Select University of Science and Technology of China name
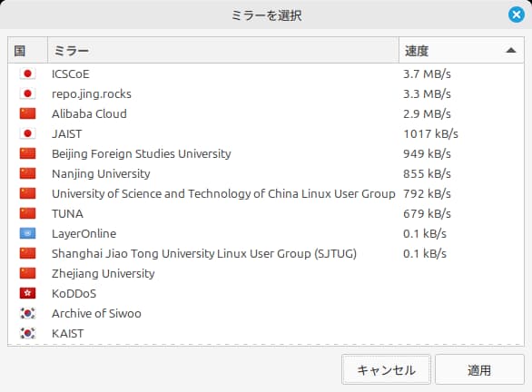Image resolution: width=532 pixels, height=392 pixels. click(x=223, y=194)
